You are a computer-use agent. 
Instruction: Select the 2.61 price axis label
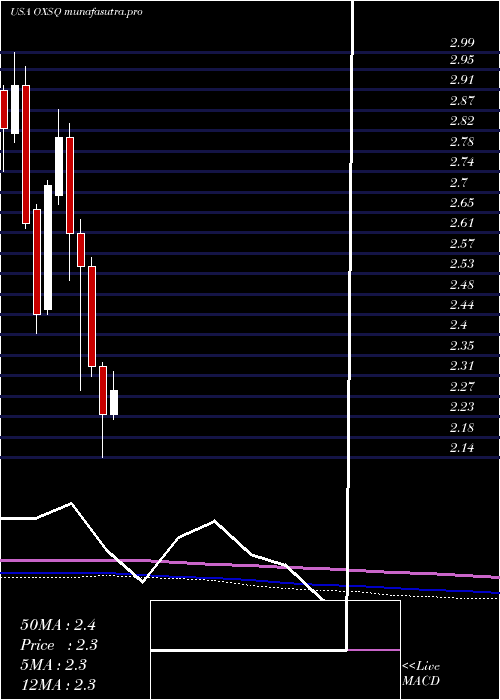tap(462, 223)
